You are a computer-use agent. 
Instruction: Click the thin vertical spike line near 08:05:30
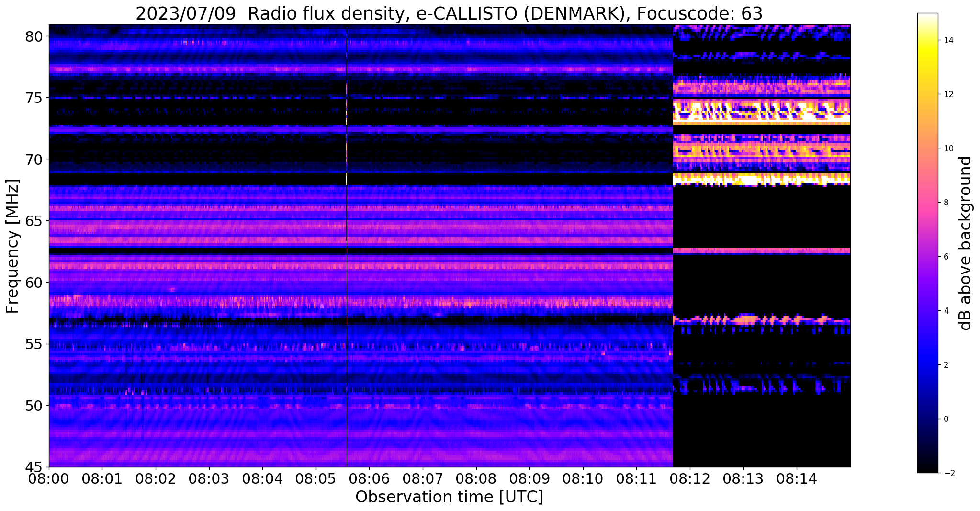click(347, 246)
